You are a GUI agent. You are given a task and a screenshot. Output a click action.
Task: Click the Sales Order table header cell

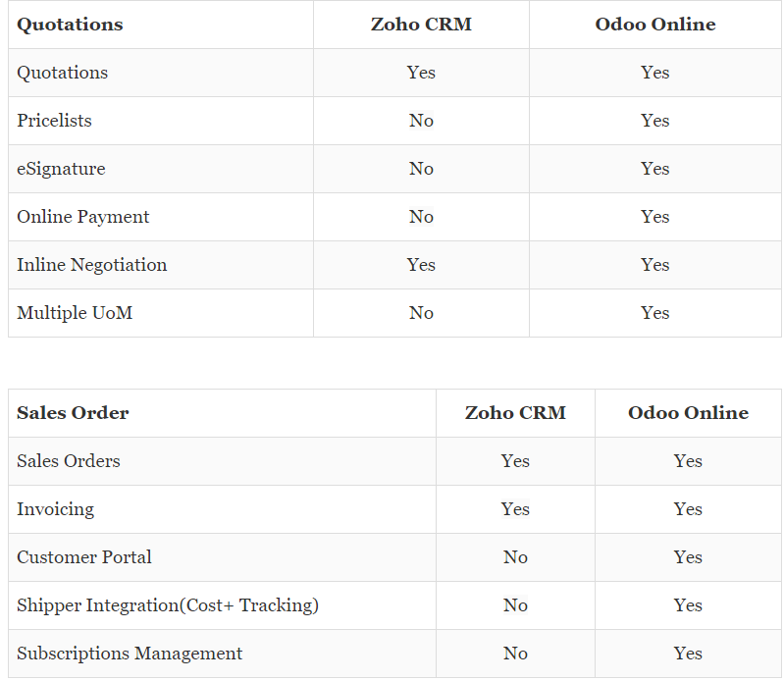[73, 413]
